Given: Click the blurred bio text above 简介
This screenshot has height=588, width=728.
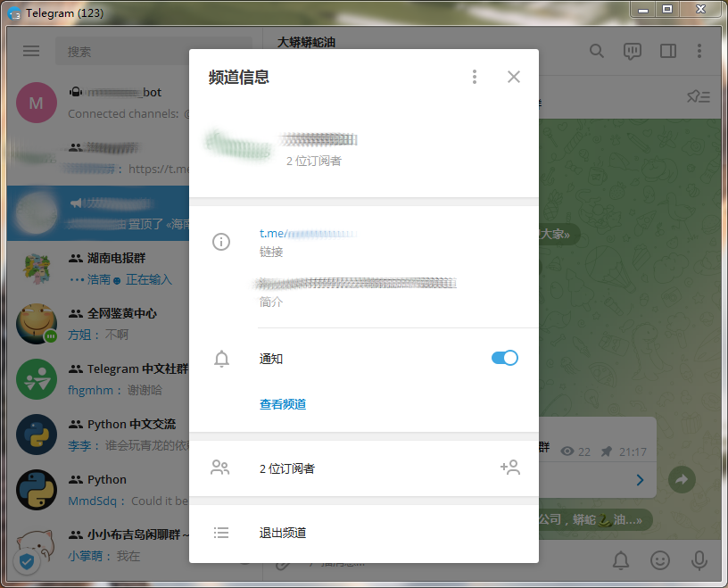Looking at the screenshot, I should (x=356, y=283).
